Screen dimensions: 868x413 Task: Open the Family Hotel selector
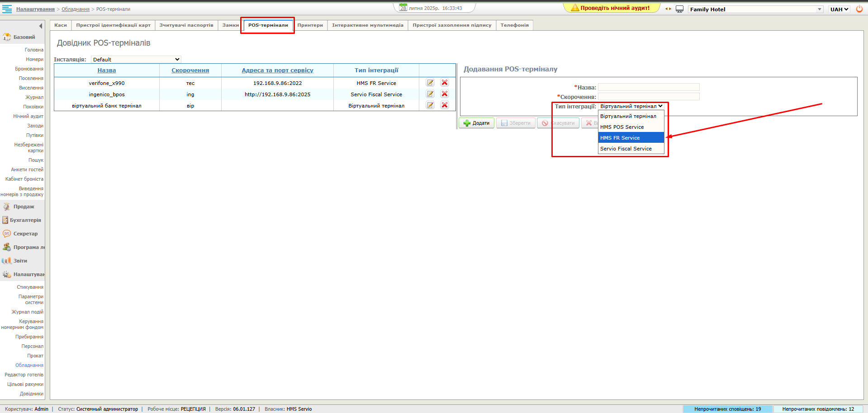click(755, 9)
